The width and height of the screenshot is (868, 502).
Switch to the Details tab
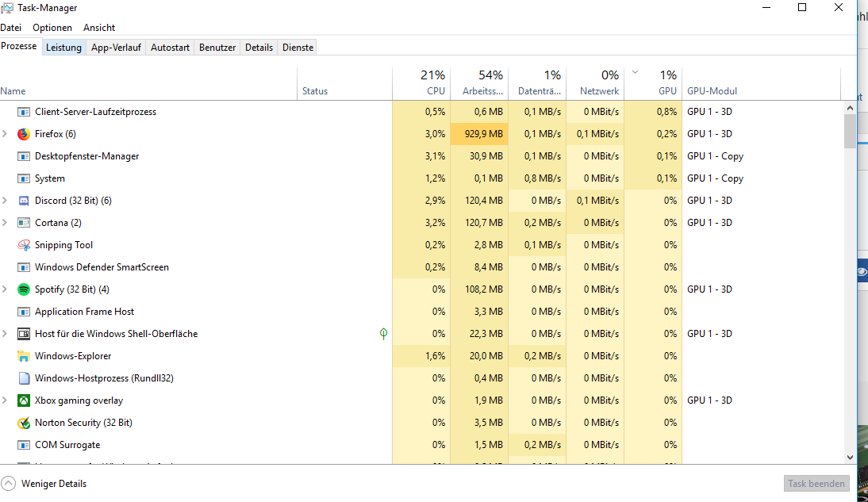click(259, 48)
